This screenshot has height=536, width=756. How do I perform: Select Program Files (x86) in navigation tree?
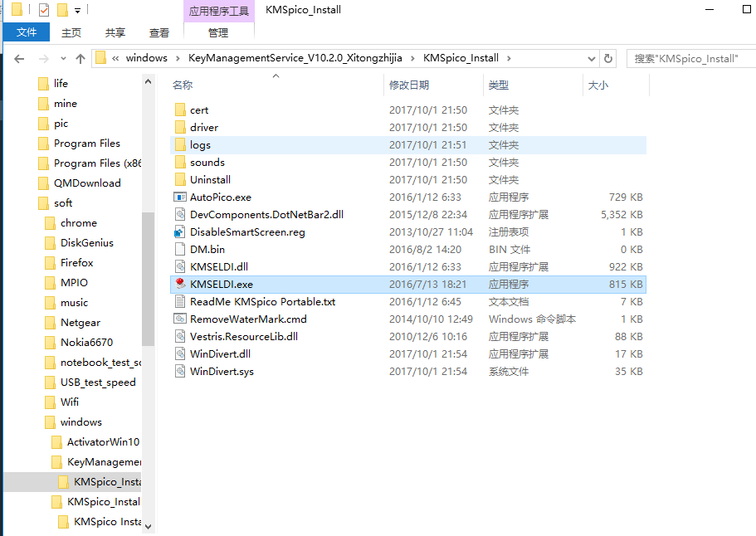pyautogui.click(x=97, y=163)
